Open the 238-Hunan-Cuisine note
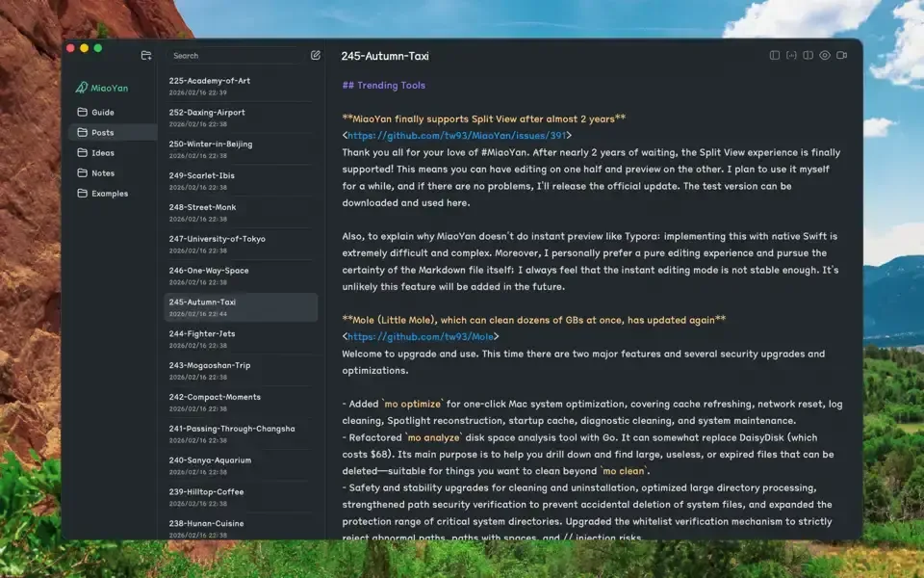The height and width of the screenshot is (578, 924). [241, 529]
